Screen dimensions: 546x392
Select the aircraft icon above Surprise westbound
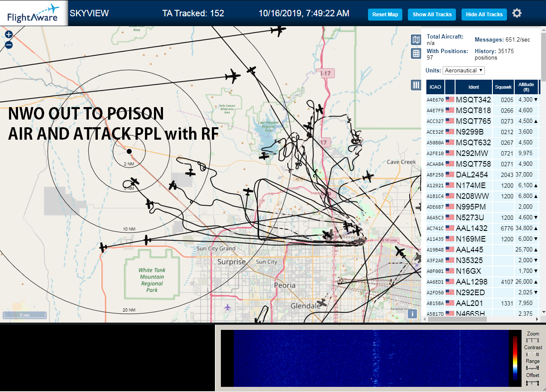147,240
